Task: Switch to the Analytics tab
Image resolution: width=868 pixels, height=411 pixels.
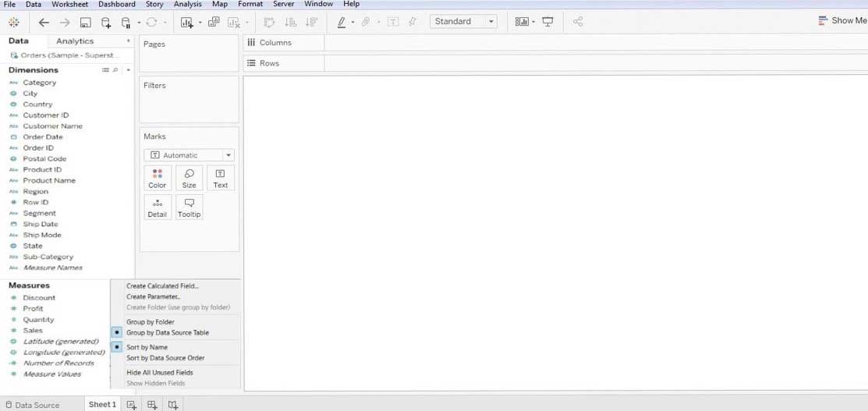Action: 75,41
